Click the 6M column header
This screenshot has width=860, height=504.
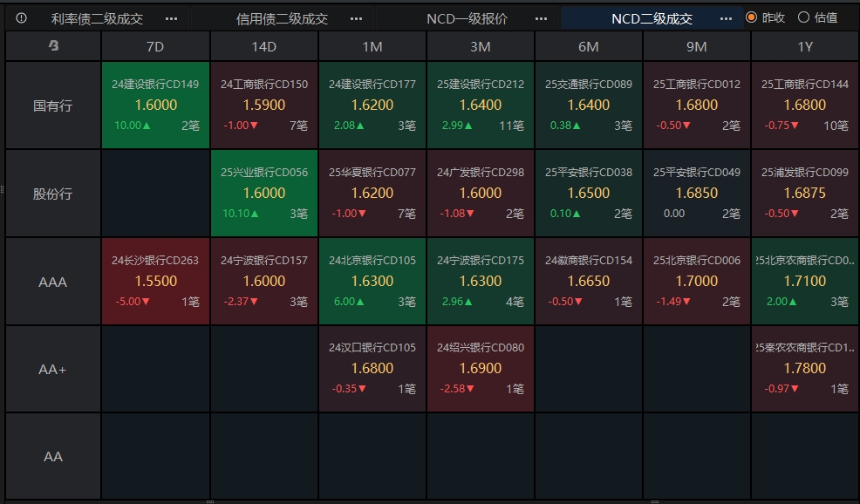click(x=589, y=46)
